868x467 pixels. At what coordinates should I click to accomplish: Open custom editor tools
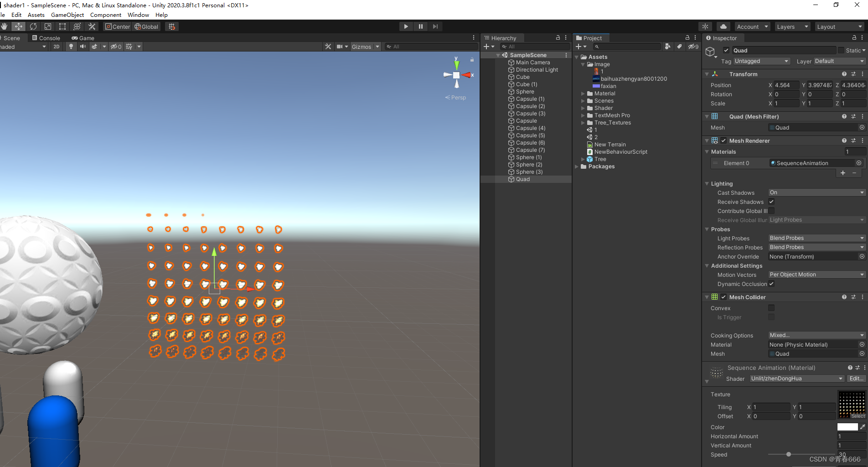pyautogui.click(x=92, y=26)
